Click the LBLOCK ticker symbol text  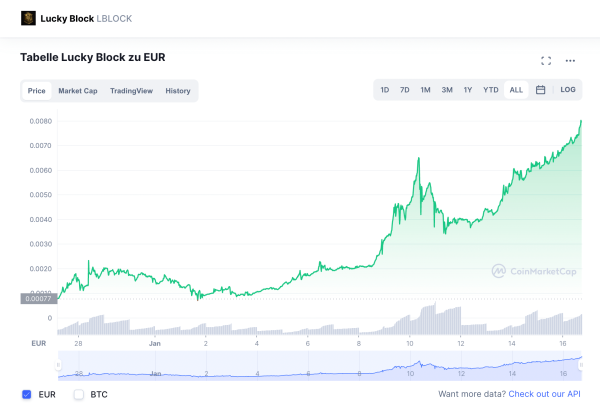114,18
